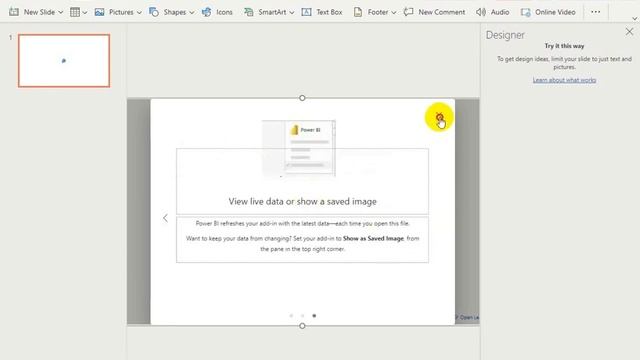Close the Designer pane
Screen dimensions: 640x360
pos(629,32)
